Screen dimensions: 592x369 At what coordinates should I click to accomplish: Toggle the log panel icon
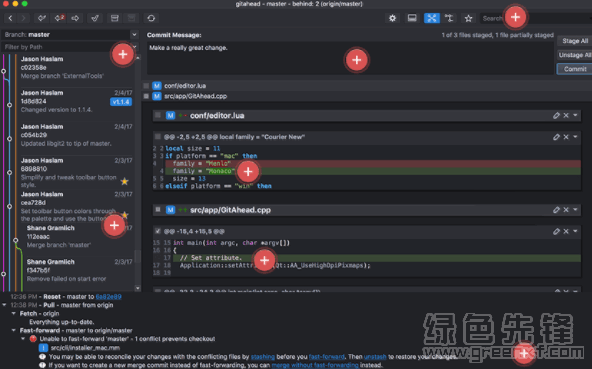pyautogui.click(x=412, y=18)
